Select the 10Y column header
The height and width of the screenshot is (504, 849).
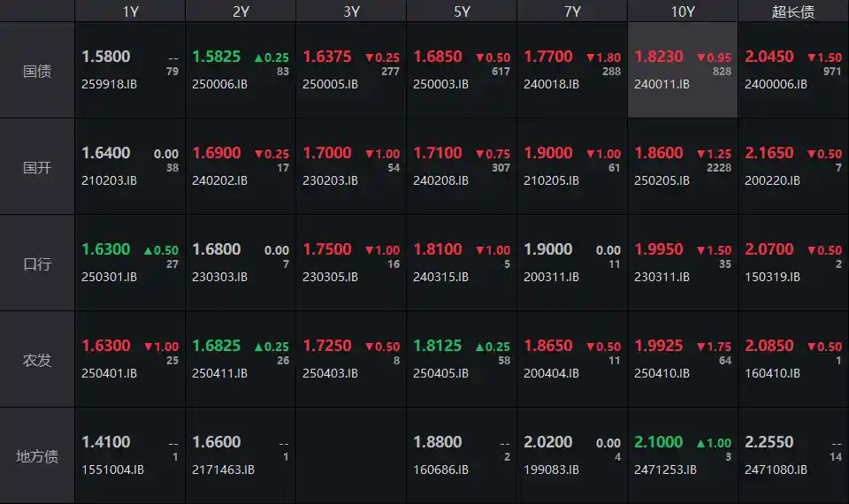click(x=683, y=11)
